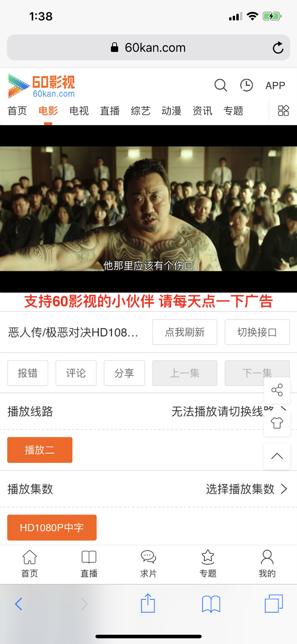
Task: Click the 点我刷新 button
Action: point(185,332)
